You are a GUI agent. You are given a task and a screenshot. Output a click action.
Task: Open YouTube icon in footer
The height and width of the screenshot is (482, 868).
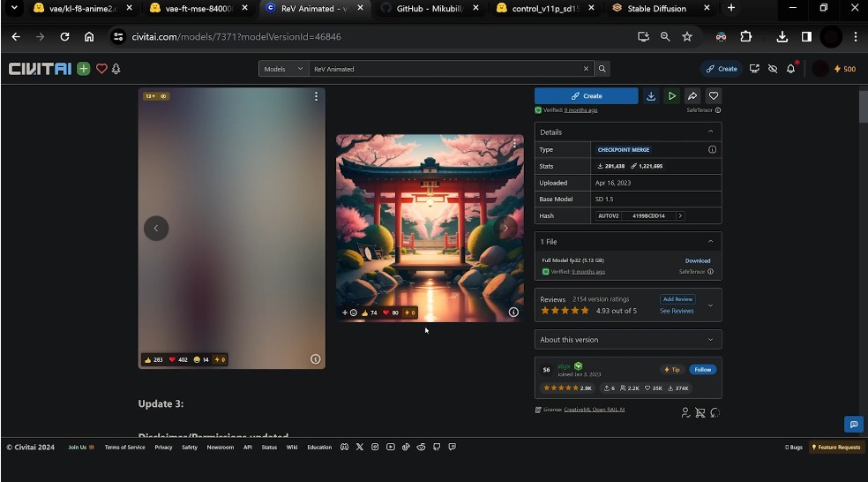point(390,447)
